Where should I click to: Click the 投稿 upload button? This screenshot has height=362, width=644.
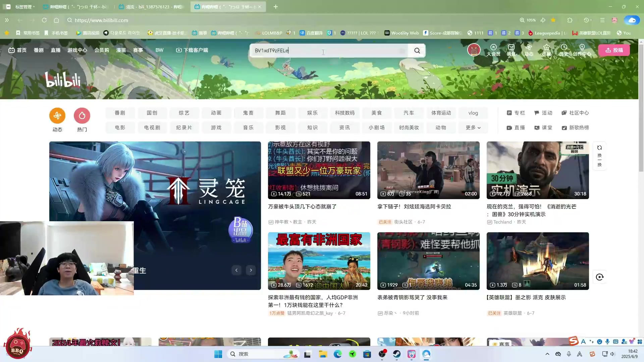point(614,50)
